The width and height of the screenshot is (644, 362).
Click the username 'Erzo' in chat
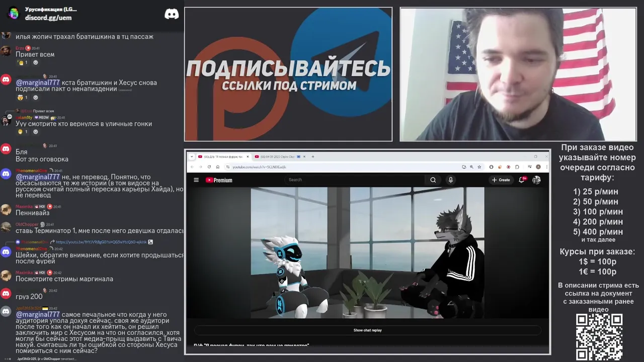coord(20,48)
